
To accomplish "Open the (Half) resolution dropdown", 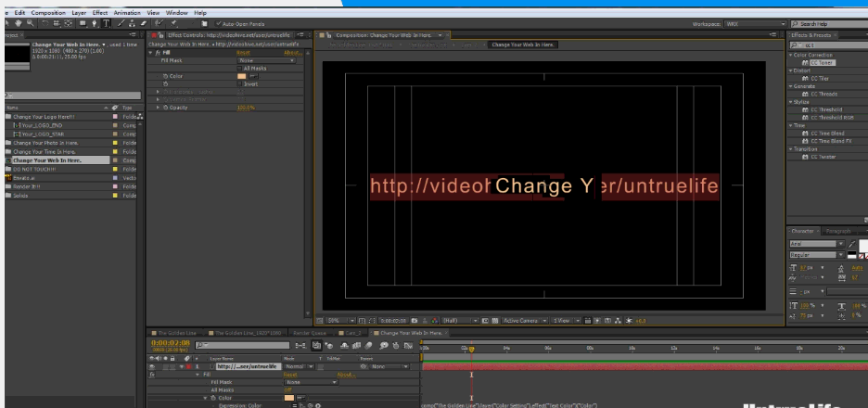I will (x=459, y=321).
